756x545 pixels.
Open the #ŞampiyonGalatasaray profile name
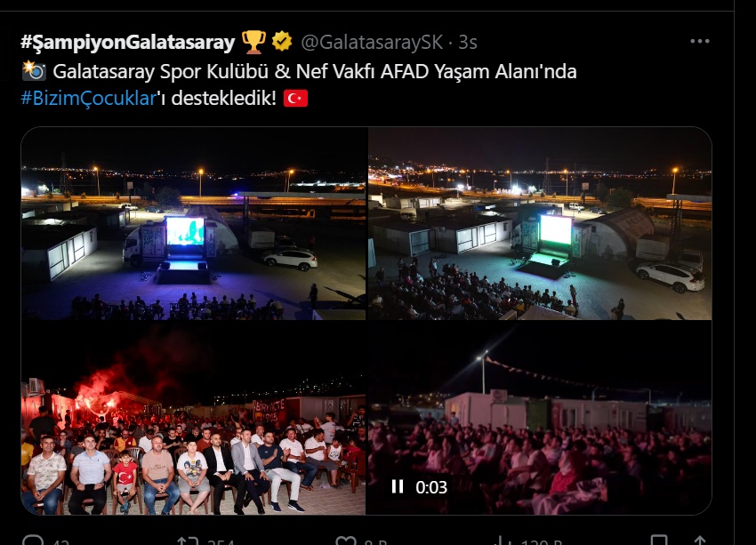[x=128, y=43]
